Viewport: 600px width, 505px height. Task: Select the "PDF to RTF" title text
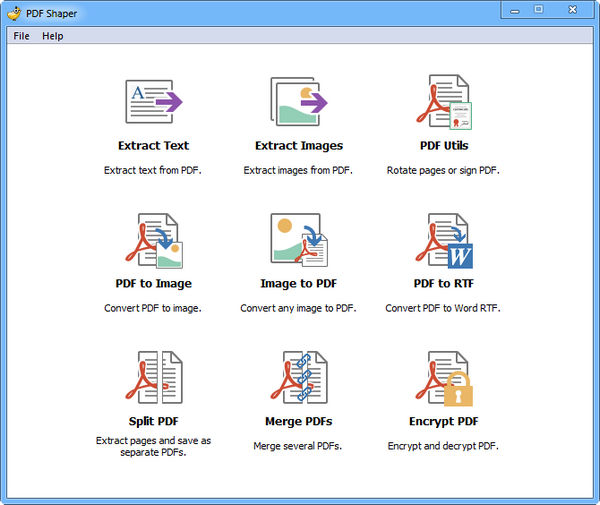(x=443, y=284)
